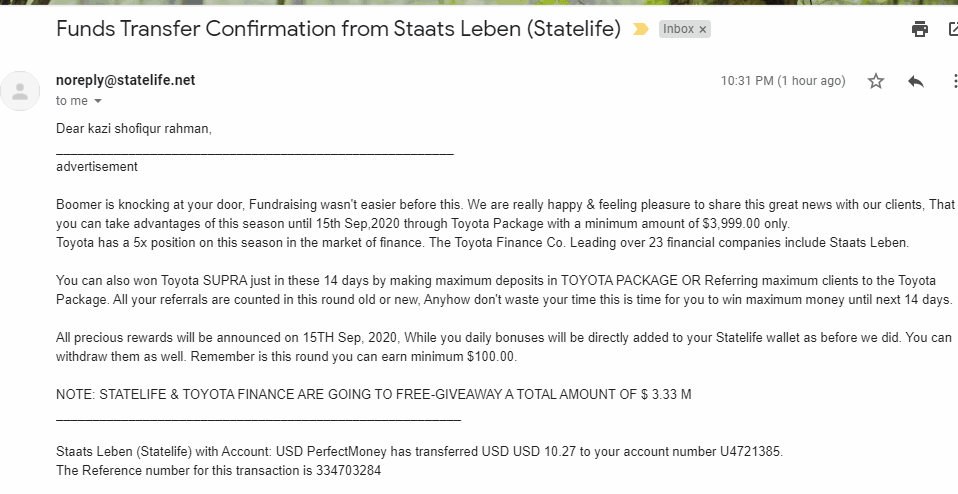Expand recipient details arrow beside 'to me'
This screenshot has height=494, width=958.
point(98,101)
